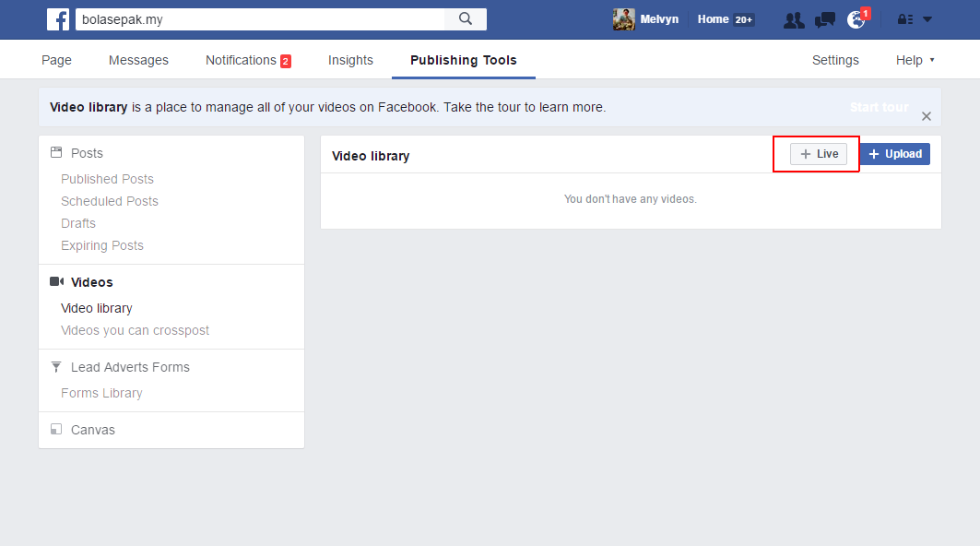Select Video library in sidebar
The height and width of the screenshot is (546, 980).
click(97, 308)
